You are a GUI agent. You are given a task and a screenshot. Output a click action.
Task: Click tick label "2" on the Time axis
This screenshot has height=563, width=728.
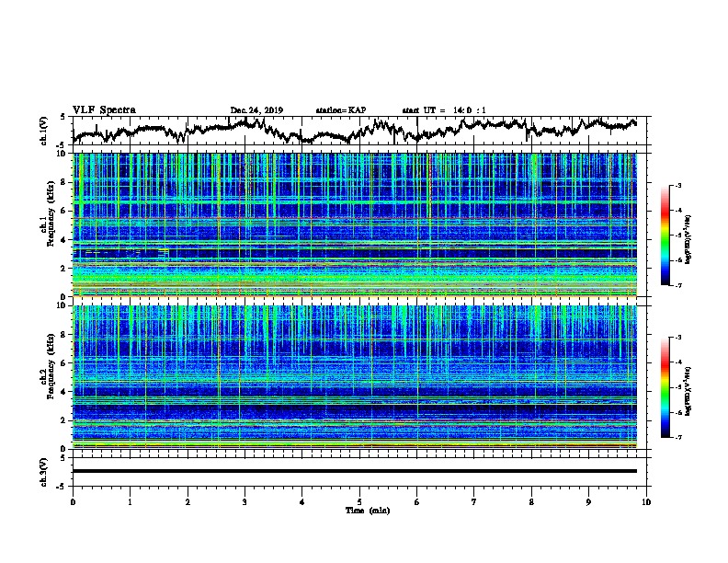tap(188, 502)
